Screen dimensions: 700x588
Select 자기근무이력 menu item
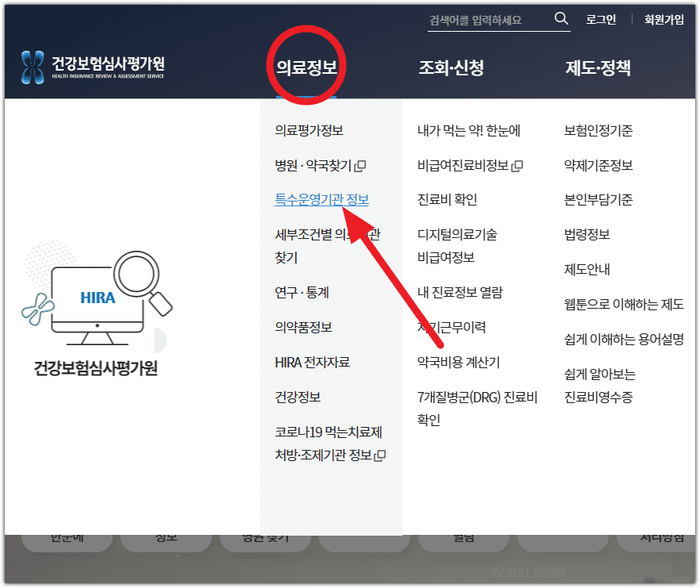(x=452, y=328)
